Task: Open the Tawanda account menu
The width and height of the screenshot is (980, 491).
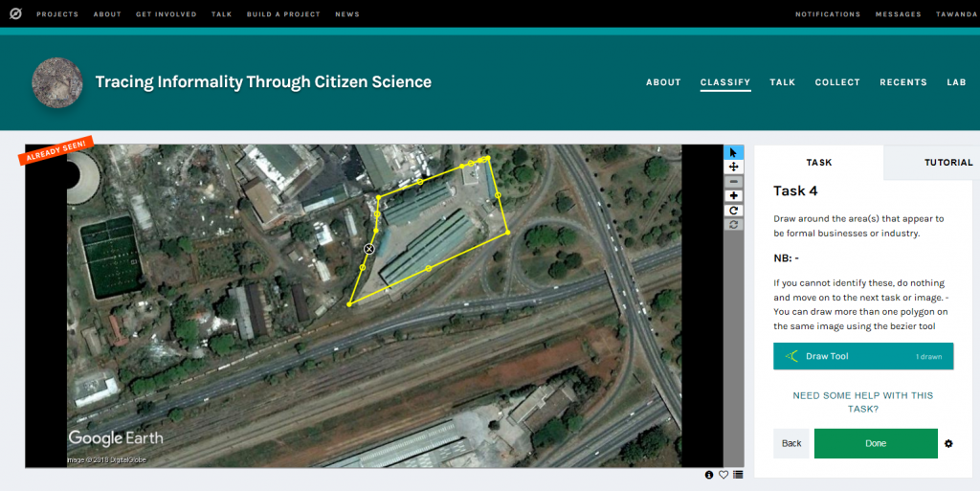Action: point(957,13)
